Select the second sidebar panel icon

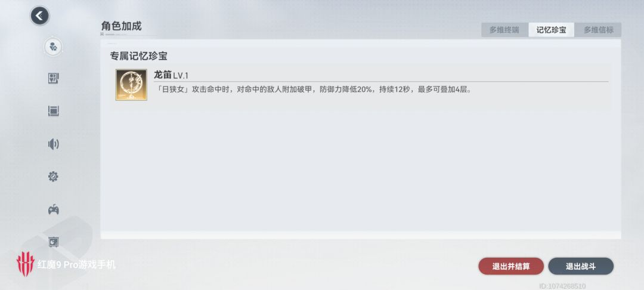point(54,78)
